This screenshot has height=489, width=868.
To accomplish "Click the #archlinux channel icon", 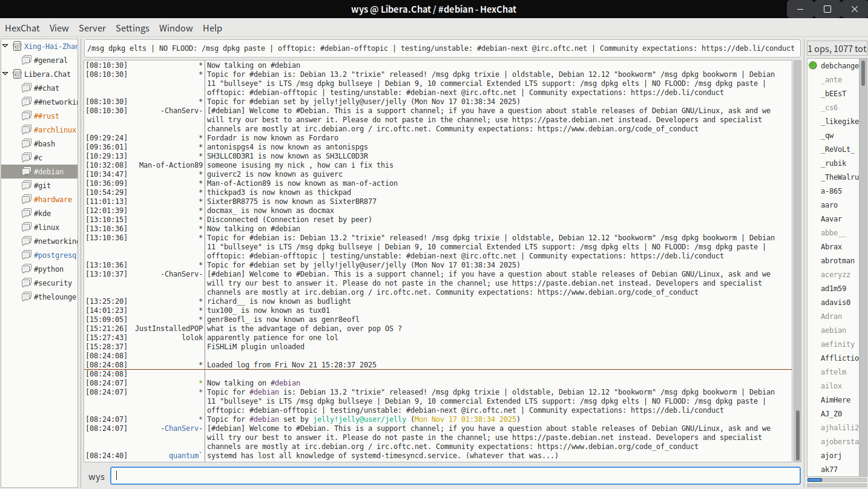I will [27, 130].
